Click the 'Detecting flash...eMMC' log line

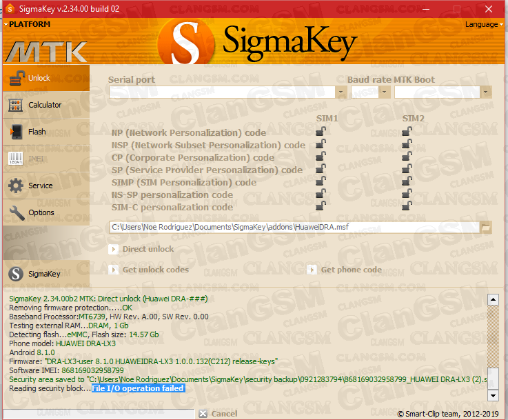point(84,334)
